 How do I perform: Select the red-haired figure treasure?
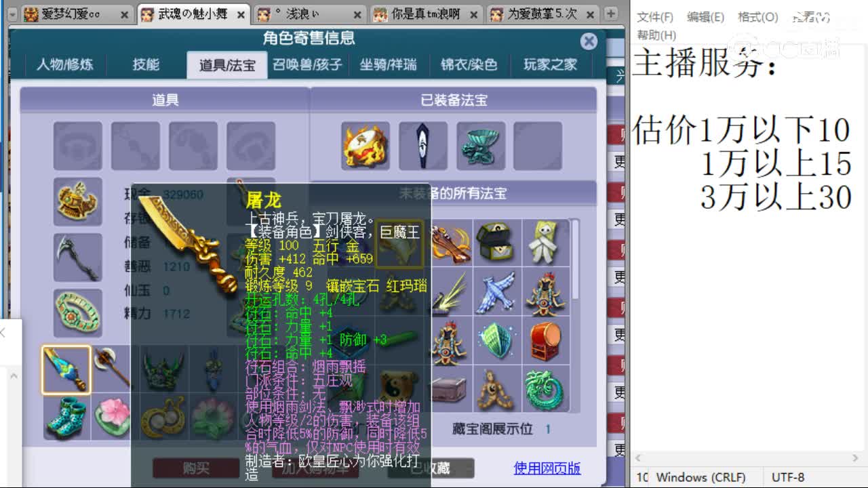coord(449,341)
